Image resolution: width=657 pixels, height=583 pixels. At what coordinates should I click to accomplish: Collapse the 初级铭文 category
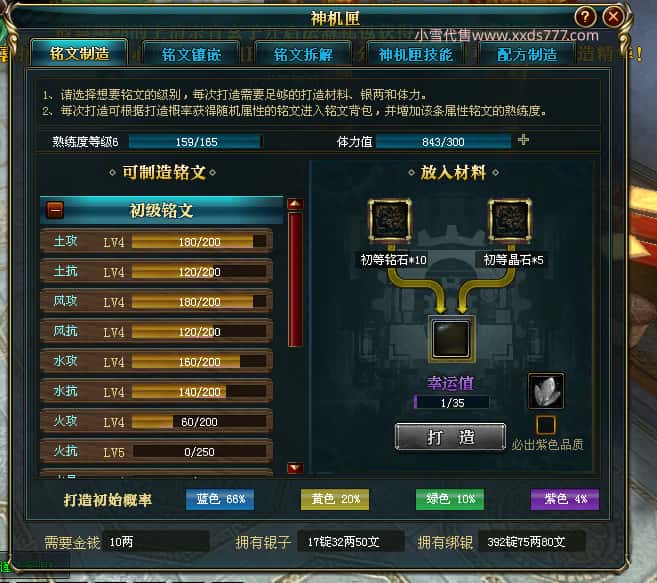55,210
